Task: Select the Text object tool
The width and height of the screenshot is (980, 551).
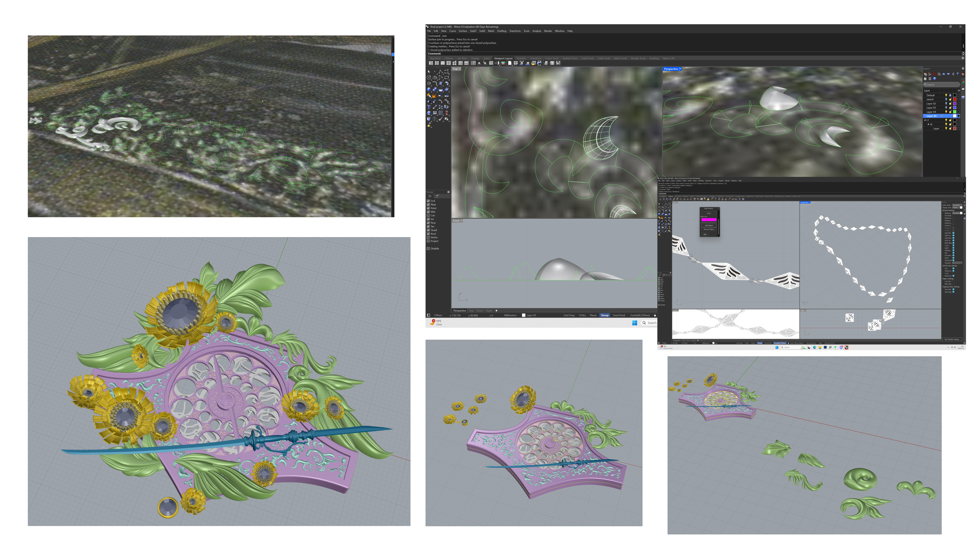Action: [429, 107]
